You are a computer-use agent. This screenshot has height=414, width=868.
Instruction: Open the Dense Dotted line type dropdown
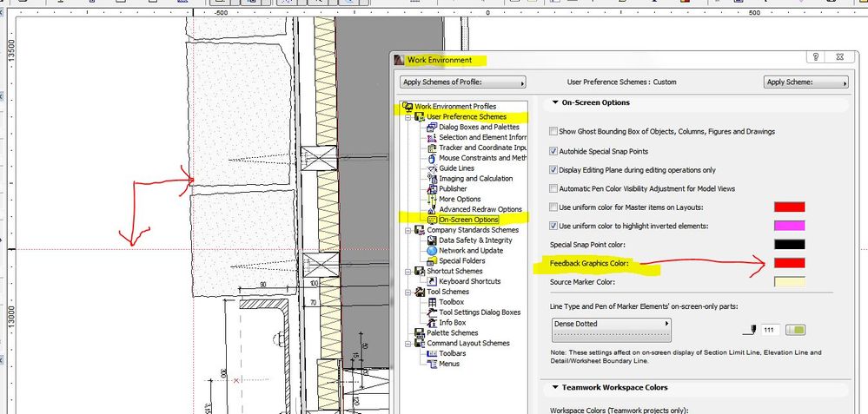(612, 330)
